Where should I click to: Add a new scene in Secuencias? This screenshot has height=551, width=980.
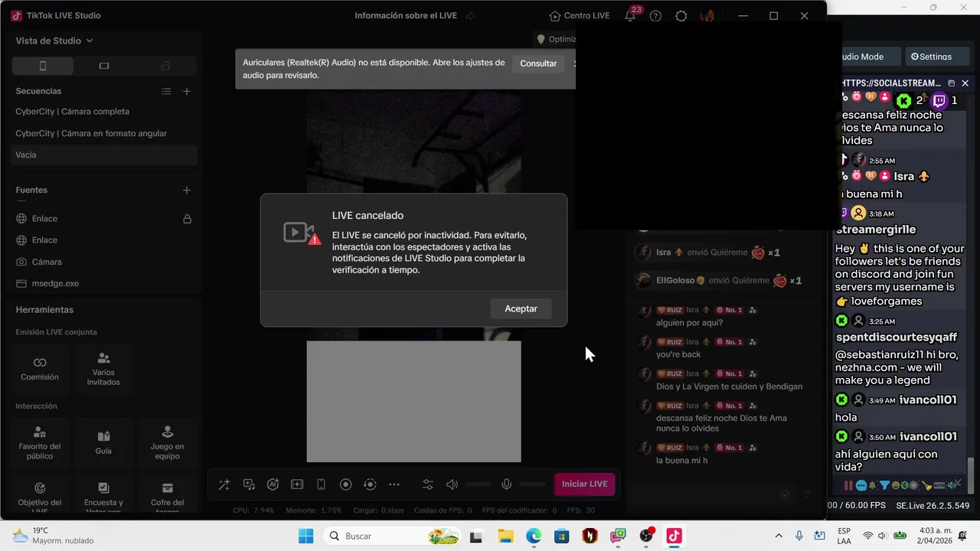[x=187, y=91]
